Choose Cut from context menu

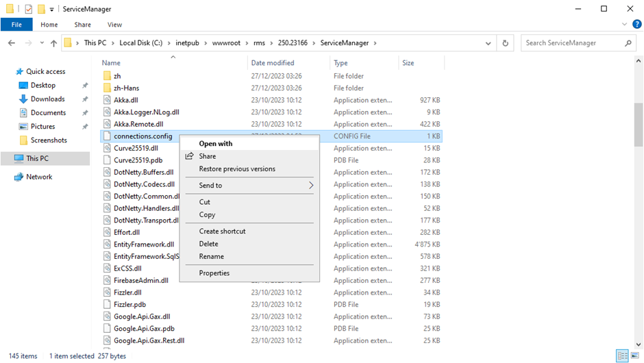click(x=249, y=202)
